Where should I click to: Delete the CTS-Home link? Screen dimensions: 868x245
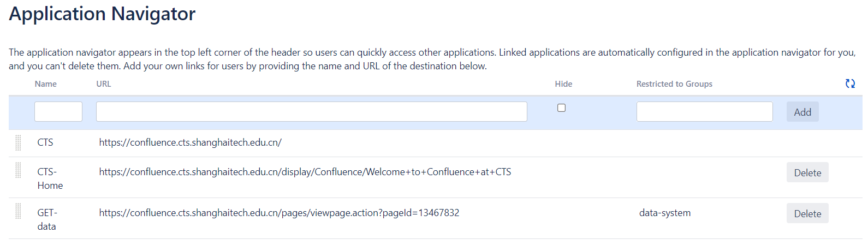(807, 172)
